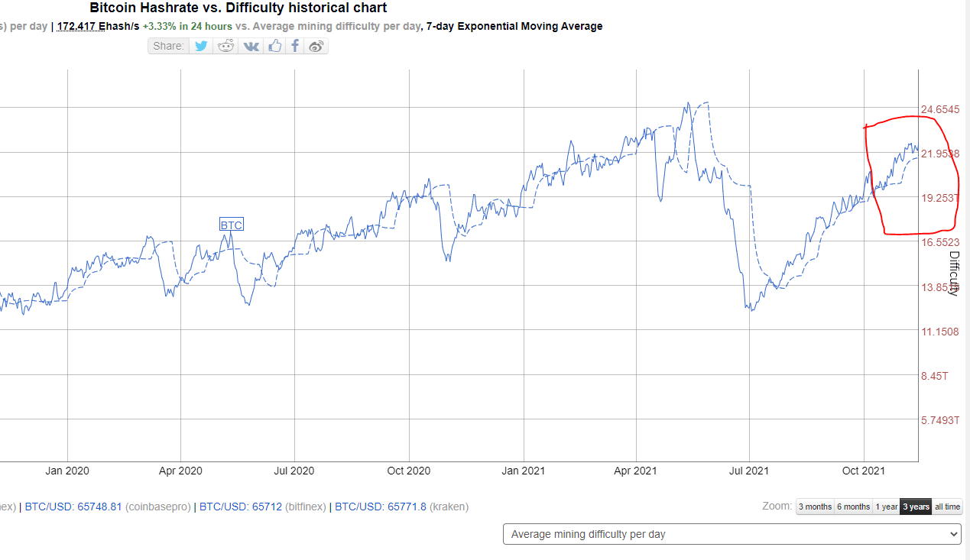Switch zoom to all time
Image resolution: width=970 pixels, height=560 pixels.
coord(947,507)
